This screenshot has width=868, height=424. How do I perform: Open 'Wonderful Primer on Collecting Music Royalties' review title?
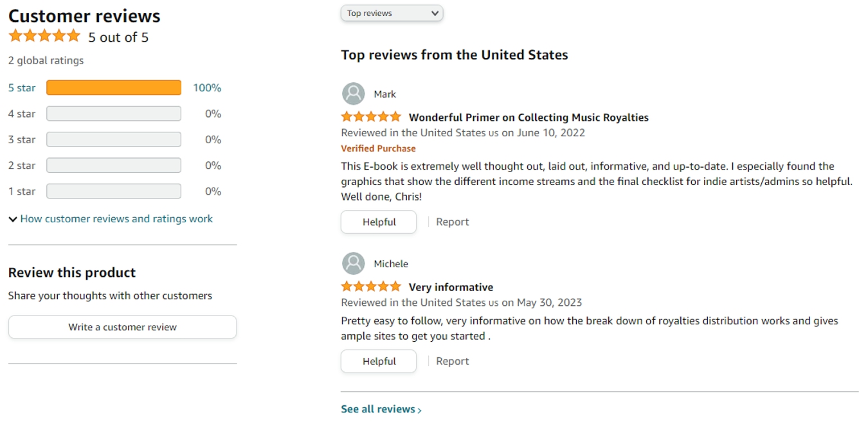pos(529,118)
